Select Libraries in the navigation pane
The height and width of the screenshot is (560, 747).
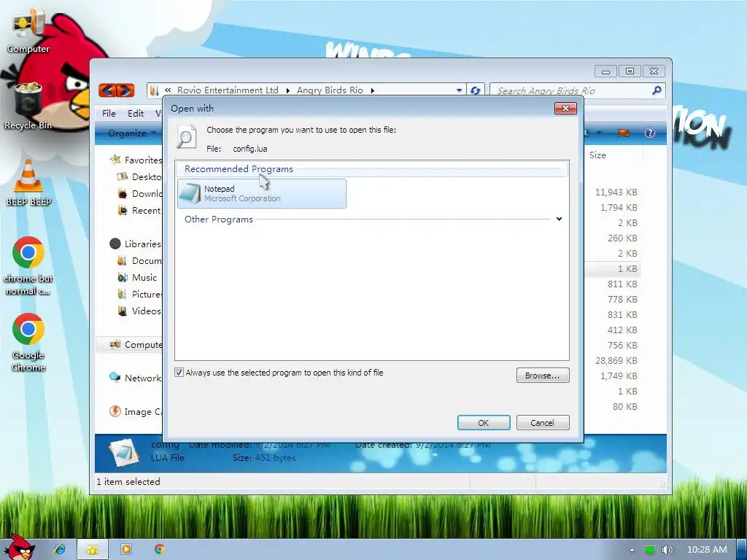pos(136,244)
